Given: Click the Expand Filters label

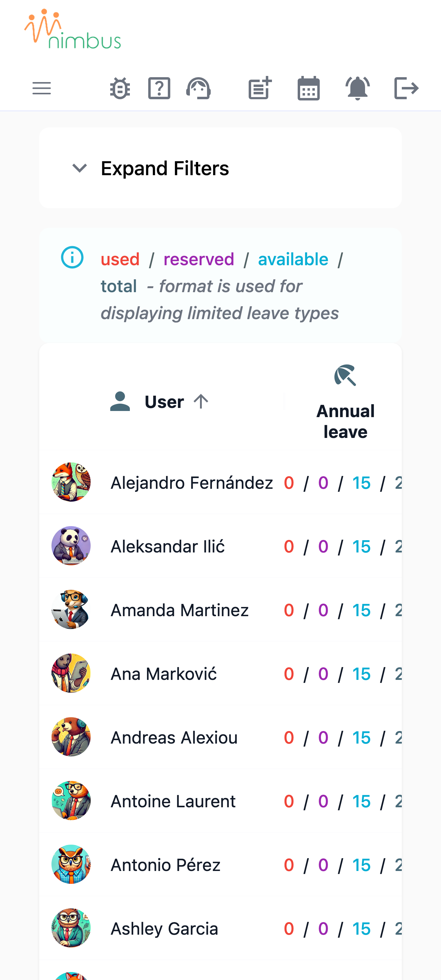Looking at the screenshot, I should 165,168.
